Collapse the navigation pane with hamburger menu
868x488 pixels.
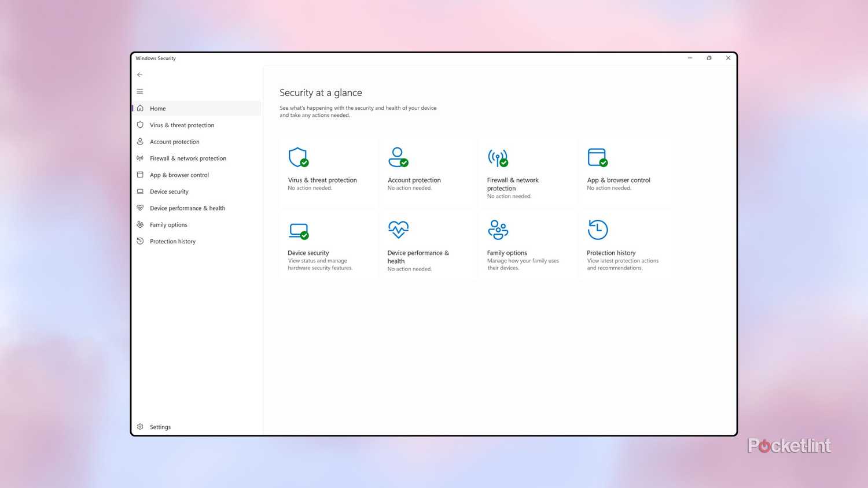pyautogui.click(x=140, y=91)
